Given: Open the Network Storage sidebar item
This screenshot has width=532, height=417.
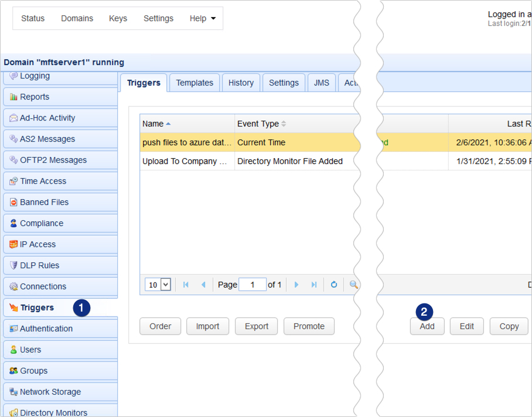Looking at the screenshot, I should click(x=60, y=392).
